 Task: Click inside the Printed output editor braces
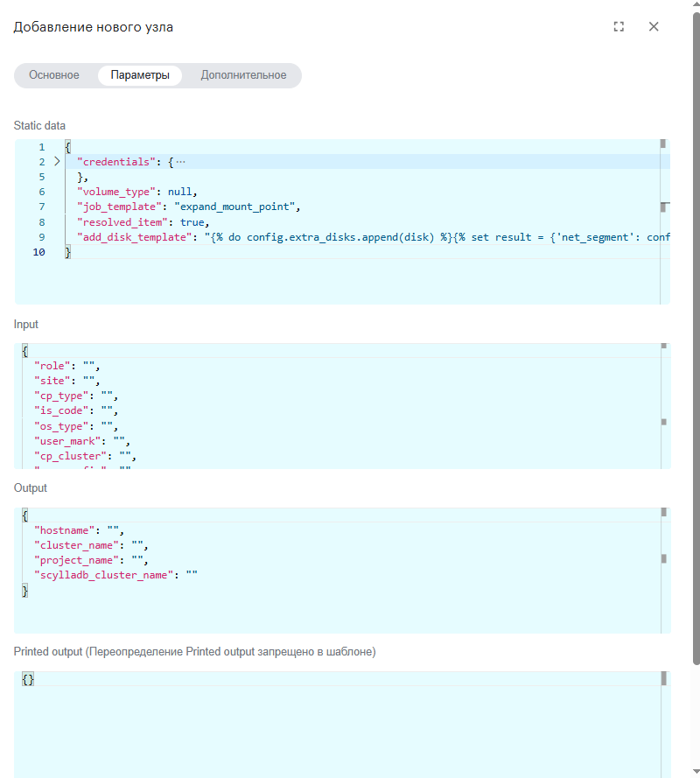pos(28,679)
